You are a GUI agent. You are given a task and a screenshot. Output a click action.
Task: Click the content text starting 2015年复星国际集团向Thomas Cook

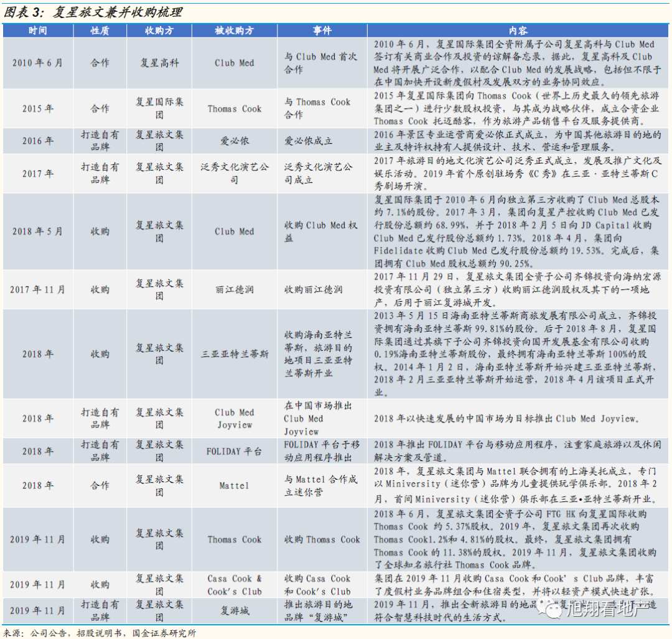point(517,108)
